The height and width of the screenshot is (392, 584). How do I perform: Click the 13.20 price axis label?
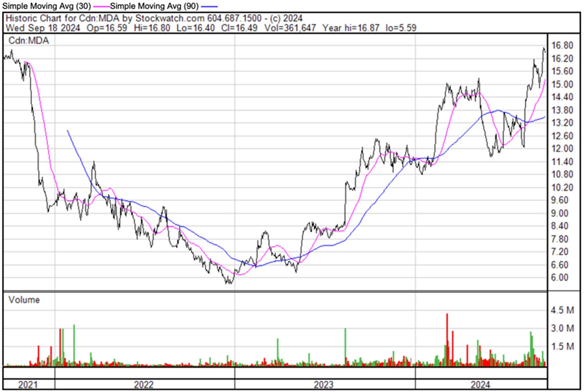tap(562, 123)
